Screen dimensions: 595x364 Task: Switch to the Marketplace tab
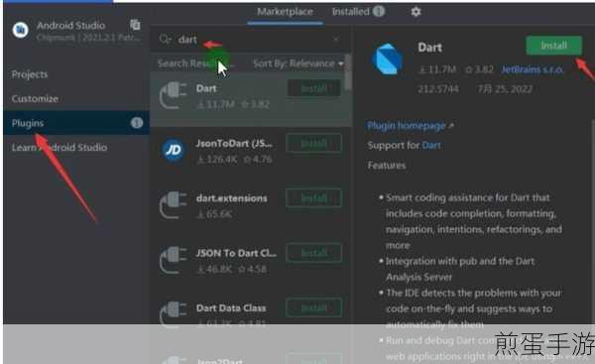[285, 12]
